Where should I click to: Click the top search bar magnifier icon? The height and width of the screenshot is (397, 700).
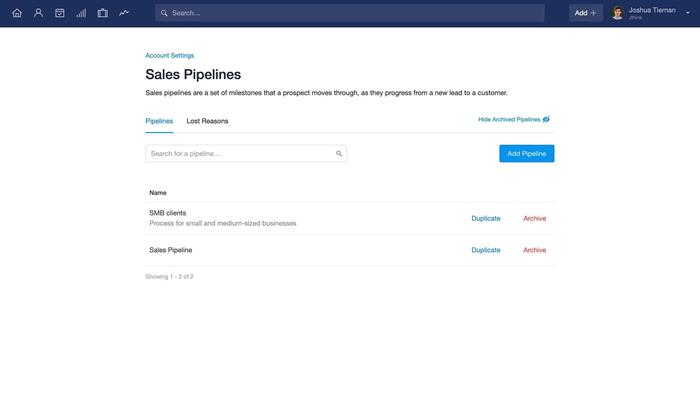164,13
